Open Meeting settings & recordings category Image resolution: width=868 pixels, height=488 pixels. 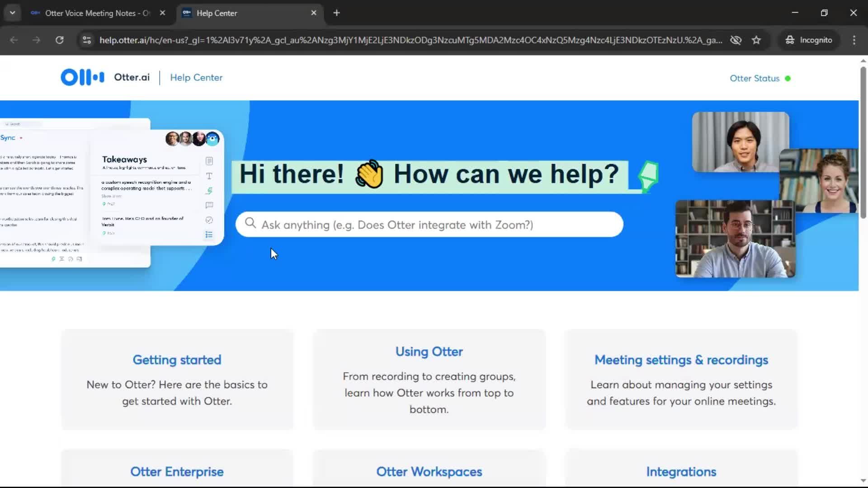tap(681, 360)
